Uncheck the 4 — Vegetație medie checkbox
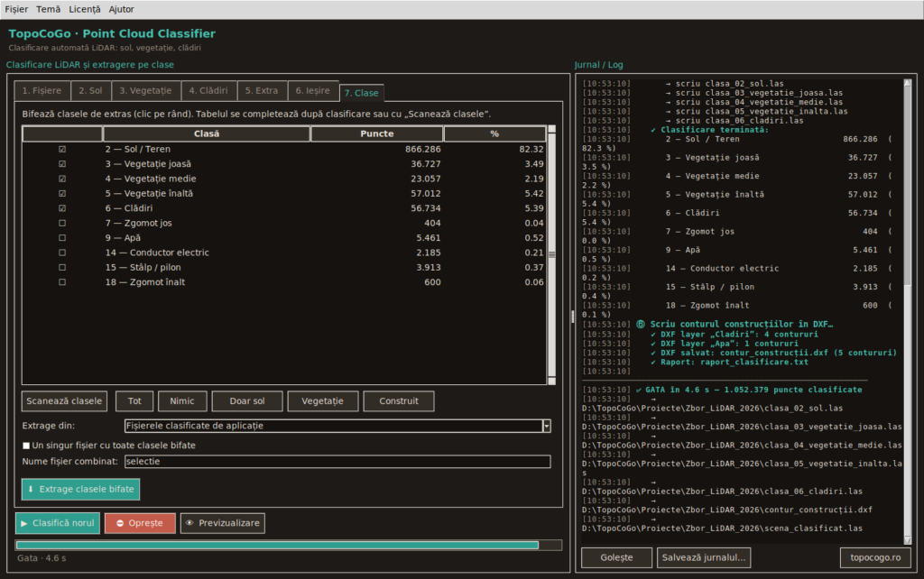The image size is (924, 579). click(x=62, y=179)
